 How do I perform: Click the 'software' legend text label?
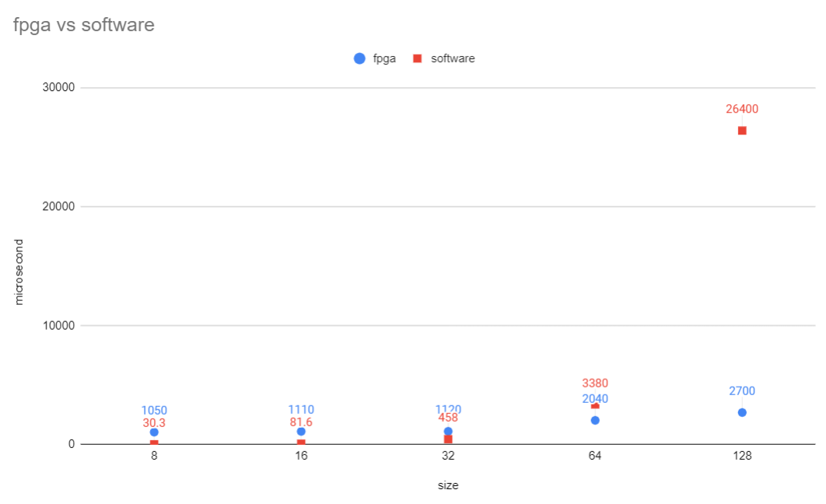tap(453, 58)
